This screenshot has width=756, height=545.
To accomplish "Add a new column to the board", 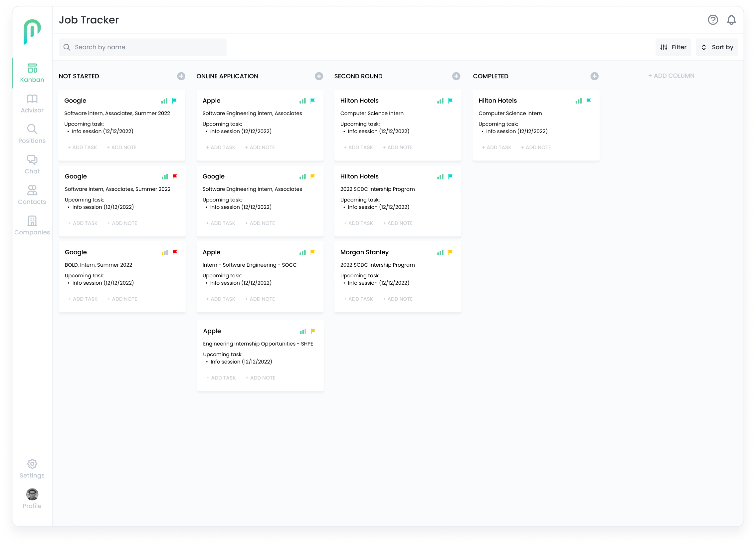I will click(x=671, y=76).
